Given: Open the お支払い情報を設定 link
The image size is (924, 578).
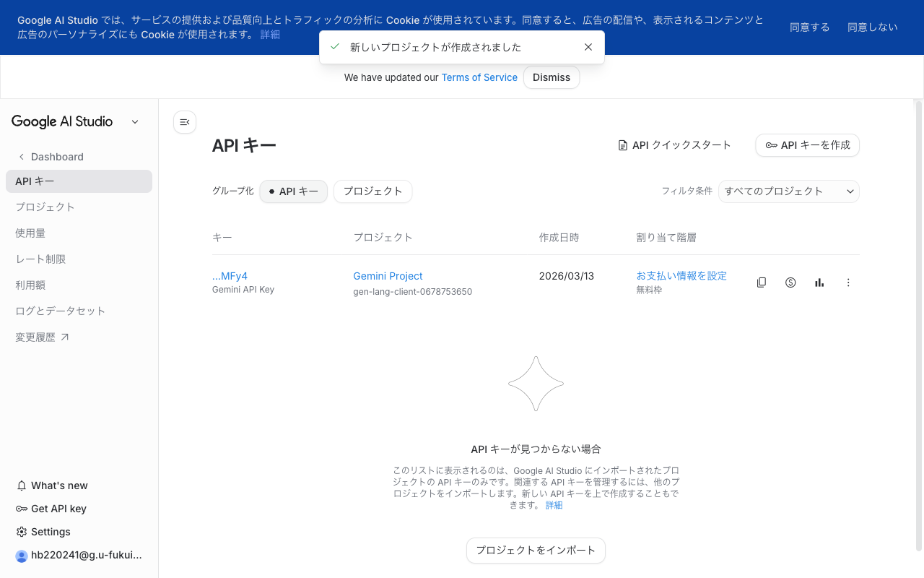Looking at the screenshot, I should tap(681, 275).
